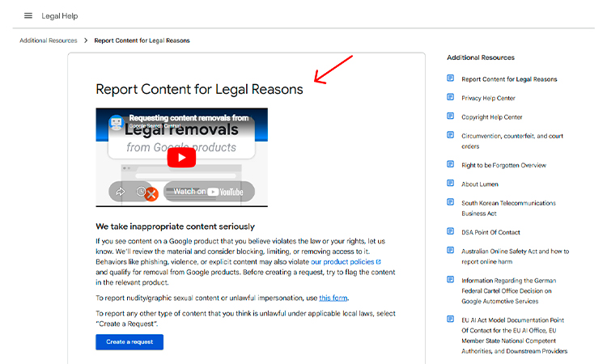Viewport: 607px width, 364px height.
Task: Play the Legal removals YouTube video
Action: pos(181,157)
